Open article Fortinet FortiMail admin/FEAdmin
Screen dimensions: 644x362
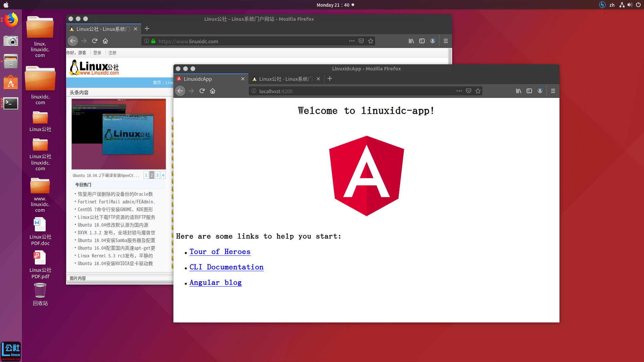click(116, 202)
